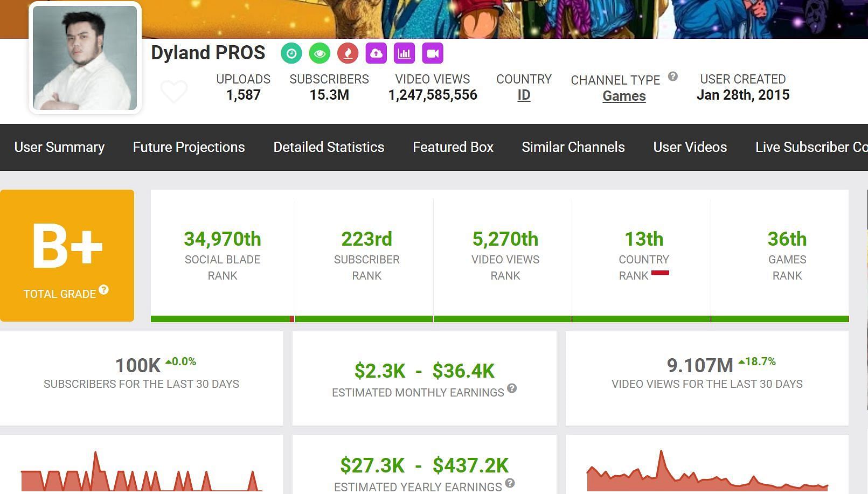
Task: Click the teal clock icon beside Dyland PROS
Action: (291, 53)
